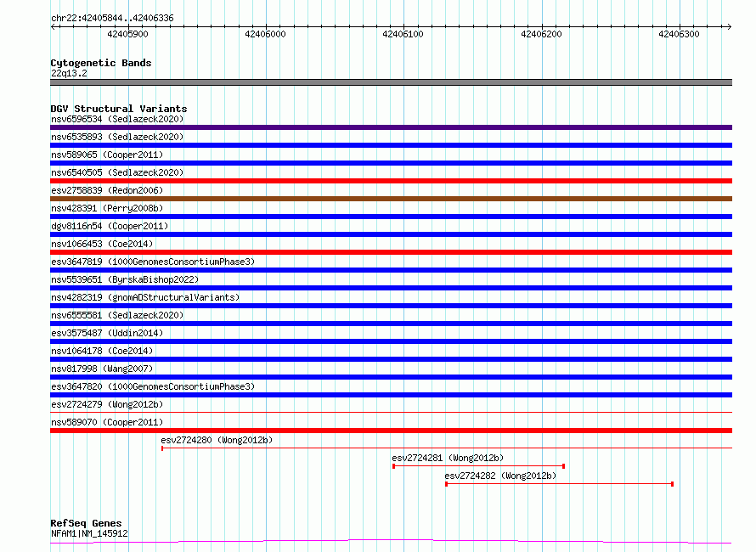This screenshot has height=552, width=756.
Task: Click the nsv6540505 (Sedlazeck2020) red variant bar
Action: 391,181
